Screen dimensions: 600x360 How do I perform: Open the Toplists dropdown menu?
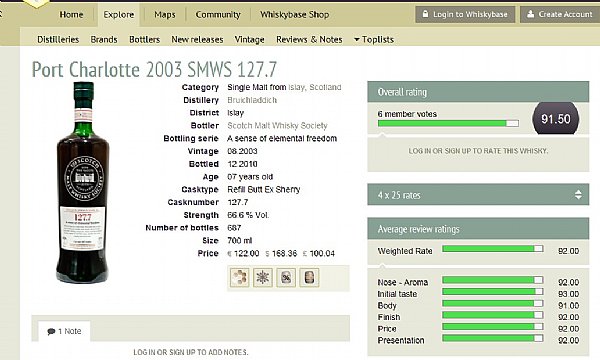pos(374,39)
